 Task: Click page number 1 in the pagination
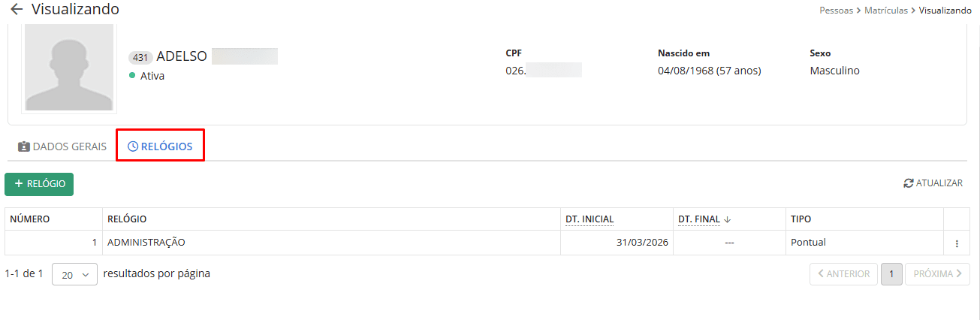pyautogui.click(x=891, y=274)
